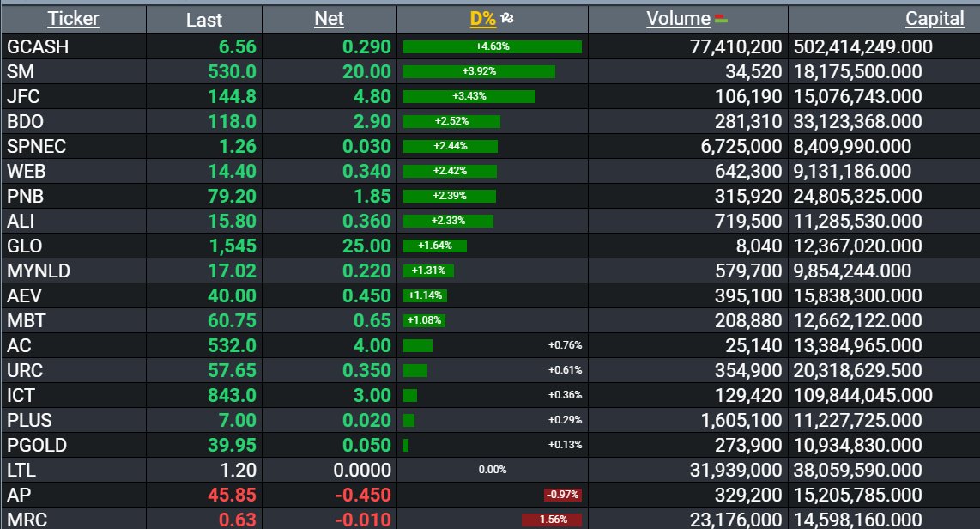Click the +3.92% bar for SM

coord(480,72)
